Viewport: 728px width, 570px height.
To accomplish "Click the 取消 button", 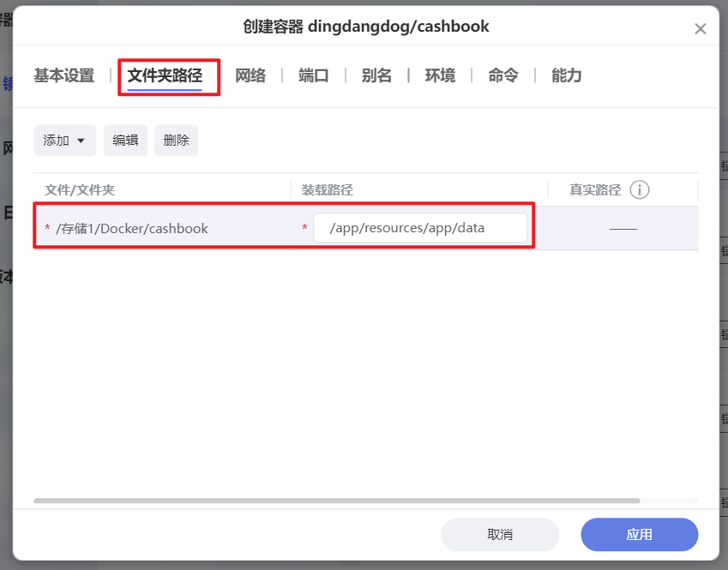I will (500, 534).
